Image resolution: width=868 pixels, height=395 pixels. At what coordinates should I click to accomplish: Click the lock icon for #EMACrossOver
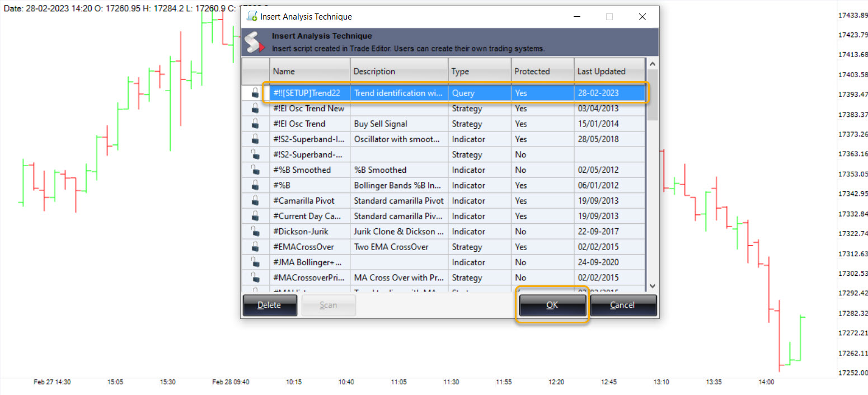(255, 247)
